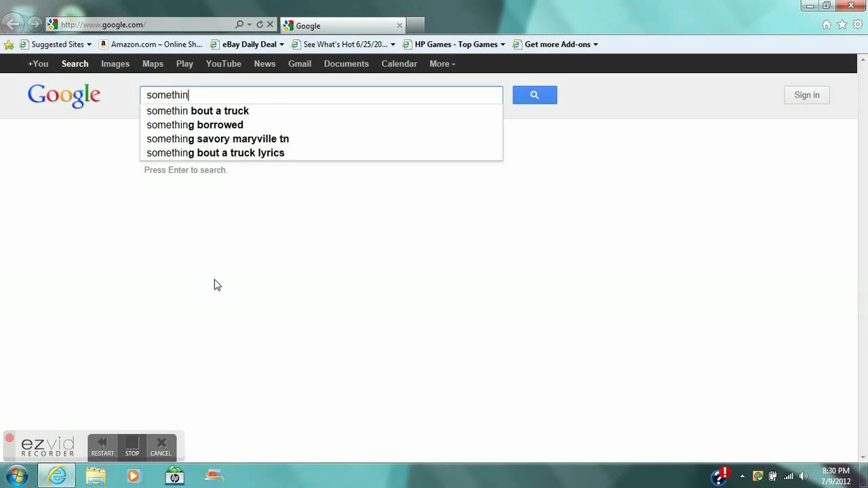Select Search in the Google bar
Image resolution: width=868 pixels, height=488 pixels.
pos(75,64)
